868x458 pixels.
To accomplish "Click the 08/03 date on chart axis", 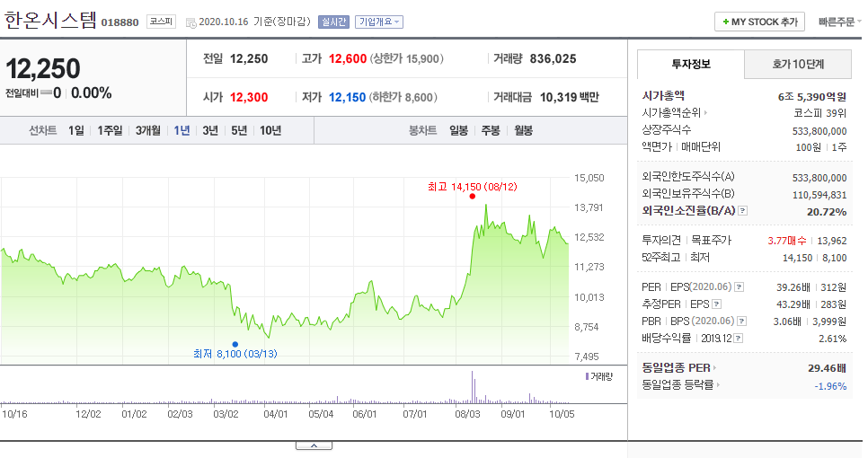I will pyautogui.click(x=468, y=414).
